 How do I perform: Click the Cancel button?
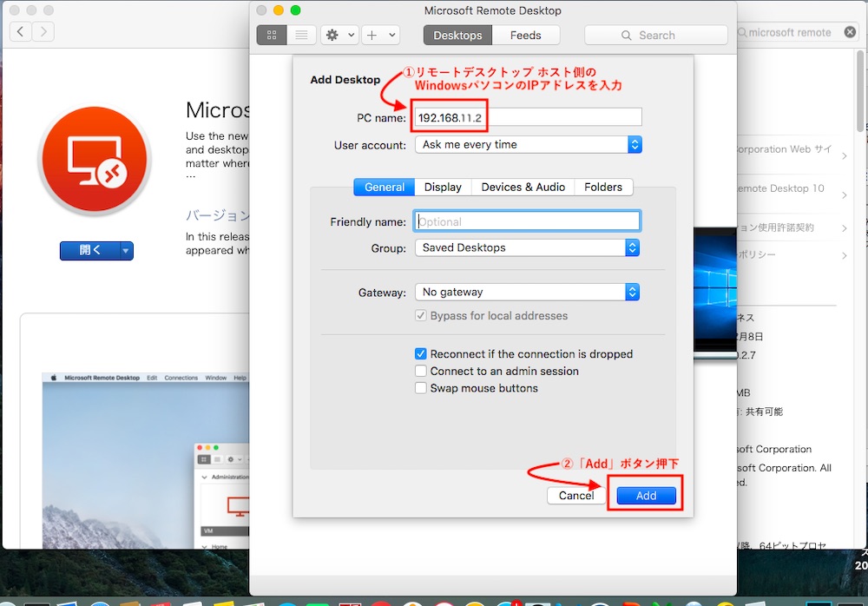[575, 495]
